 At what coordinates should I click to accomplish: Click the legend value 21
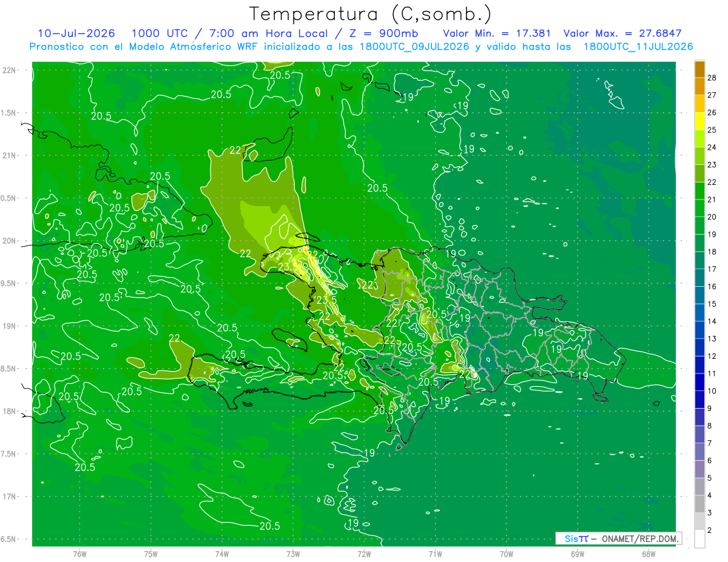tap(712, 199)
